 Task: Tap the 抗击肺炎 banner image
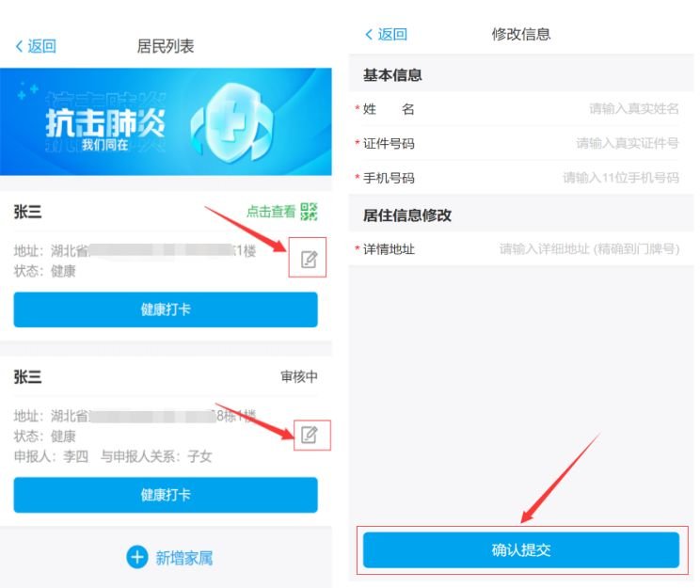coord(166,121)
